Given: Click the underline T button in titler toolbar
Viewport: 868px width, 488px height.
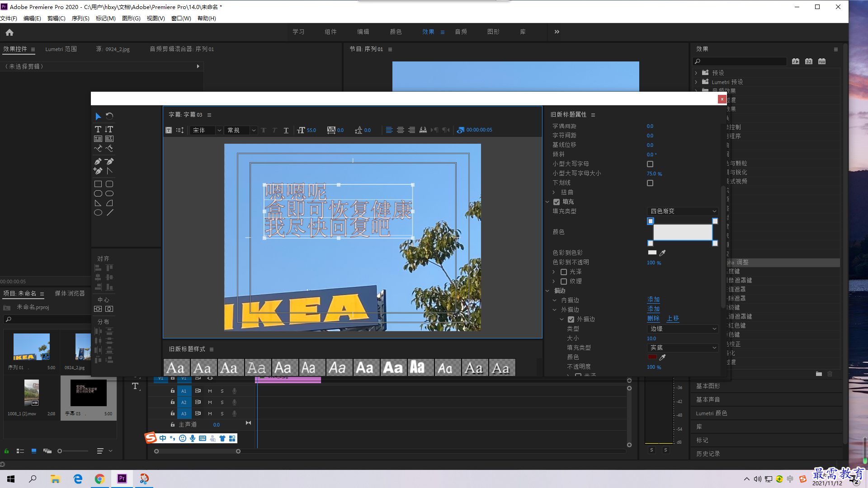Looking at the screenshot, I should click(286, 130).
